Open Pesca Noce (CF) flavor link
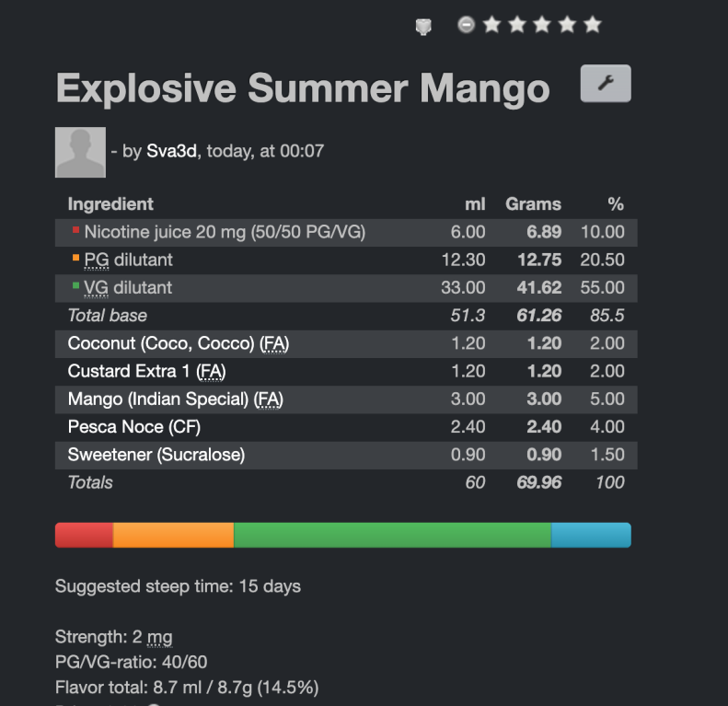Image resolution: width=728 pixels, height=706 pixels. [x=134, y=427]
